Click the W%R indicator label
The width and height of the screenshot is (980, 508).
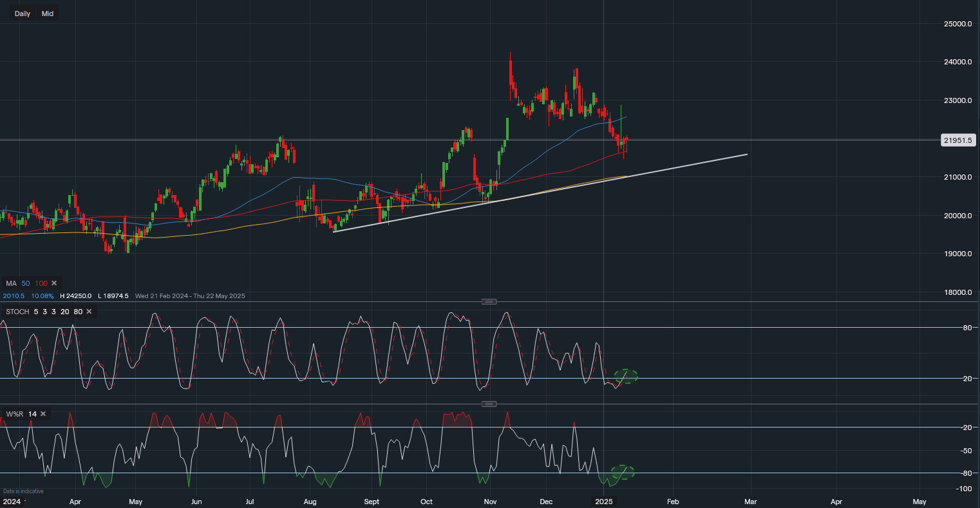point(14,414)
